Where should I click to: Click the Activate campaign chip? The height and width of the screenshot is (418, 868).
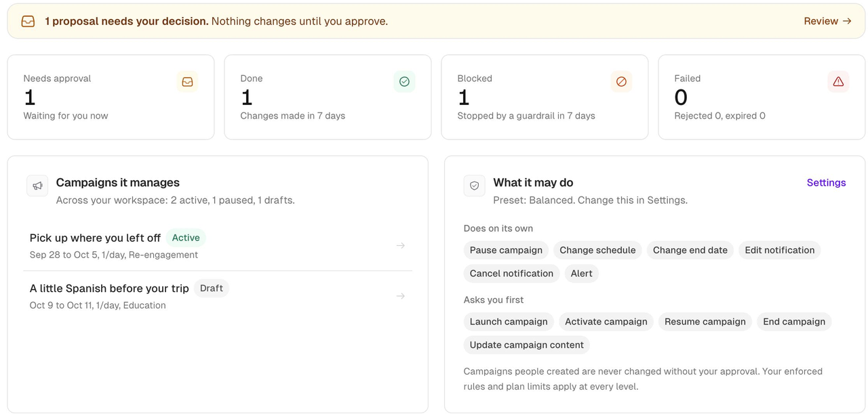(x=606, y=321)
